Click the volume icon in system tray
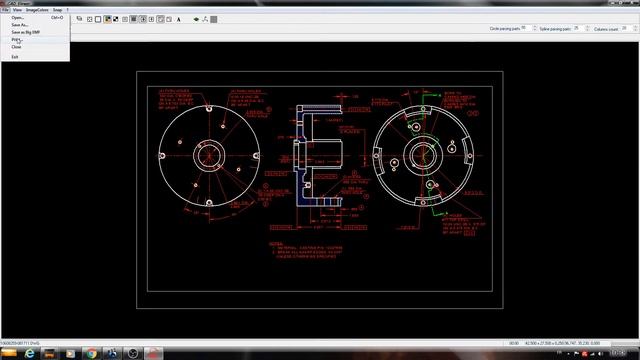The height and width of the screenshot is (360, 640). [600, 353]
